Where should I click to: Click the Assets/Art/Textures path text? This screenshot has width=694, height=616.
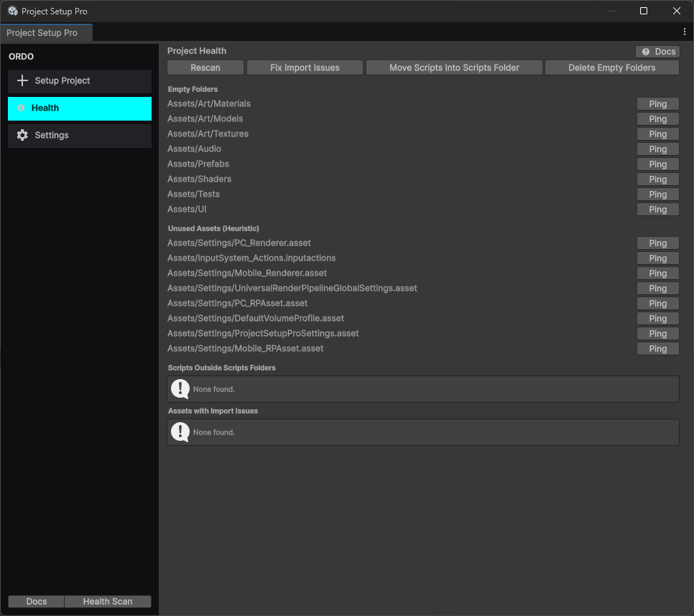pyautogui.click(x=208, y=134)
